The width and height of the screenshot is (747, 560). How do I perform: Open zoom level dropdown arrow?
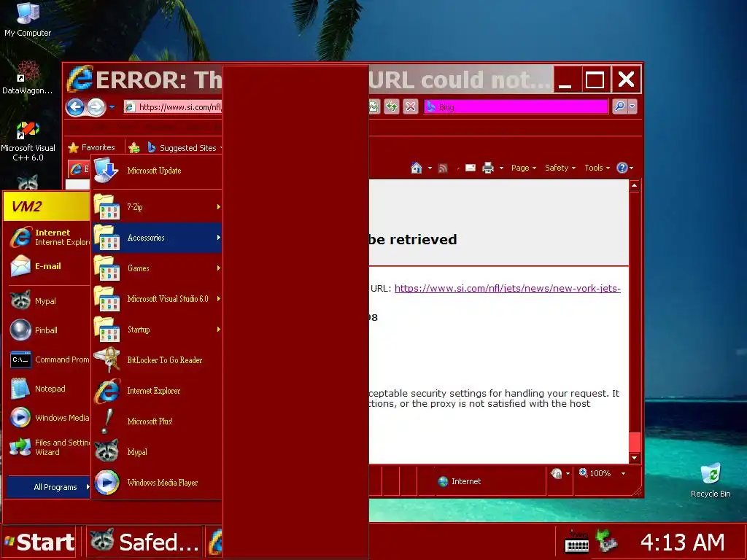click(623, 473)
